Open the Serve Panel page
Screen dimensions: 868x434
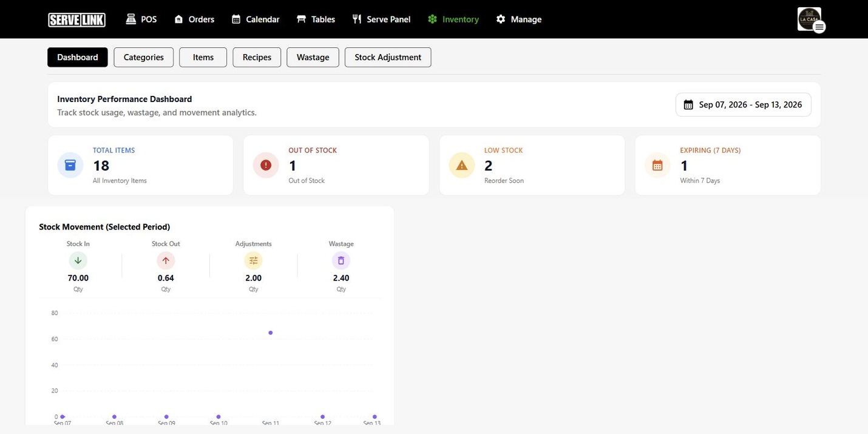[381, 19]
